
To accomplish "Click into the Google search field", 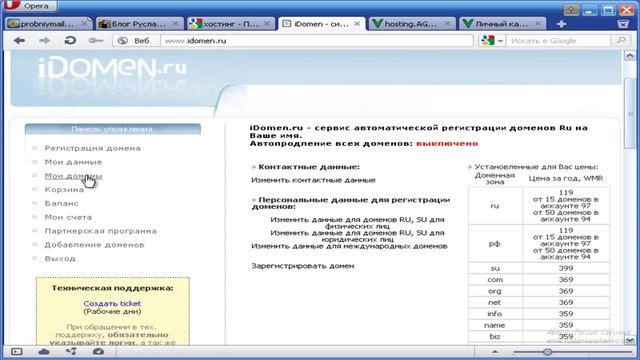I will click(x=558, y=40).
